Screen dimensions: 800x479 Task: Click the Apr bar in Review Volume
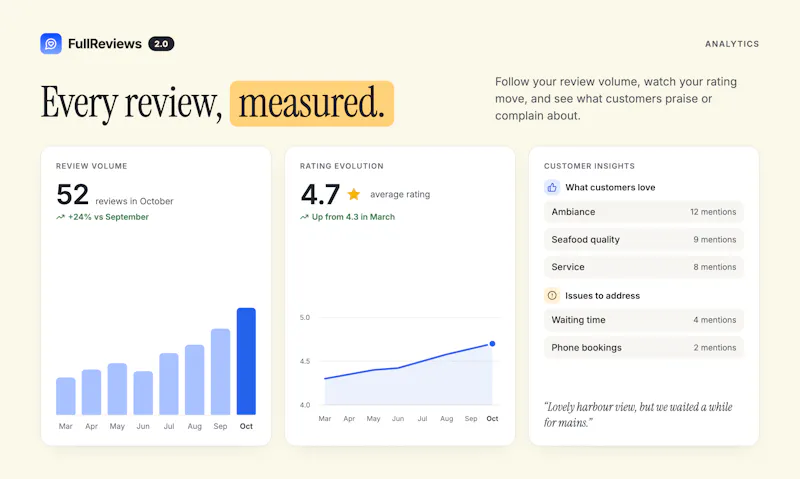91,392
